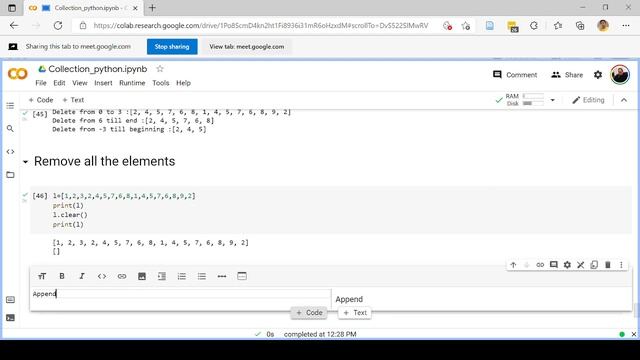Screen dimensions: 640x360
Task: Click the 'completed at 12:28 PM' status
Action: (320, 334)
